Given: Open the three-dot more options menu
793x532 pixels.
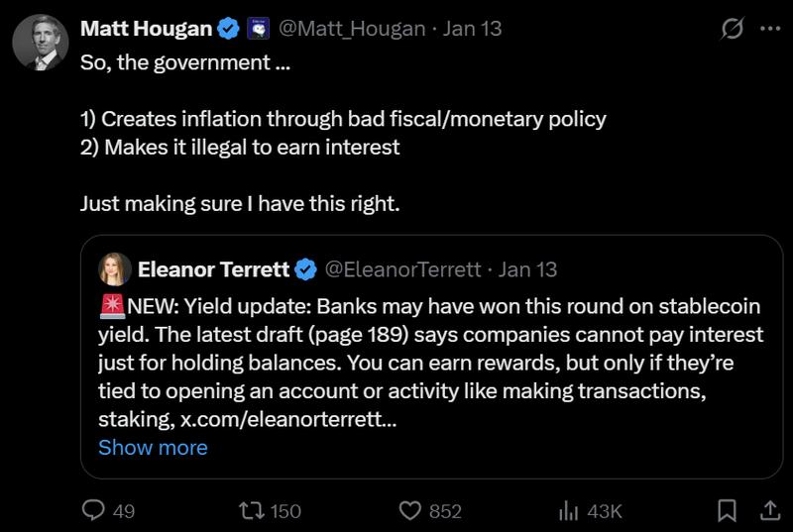Looking at the screenshot, I should click(x=769, y=29).
